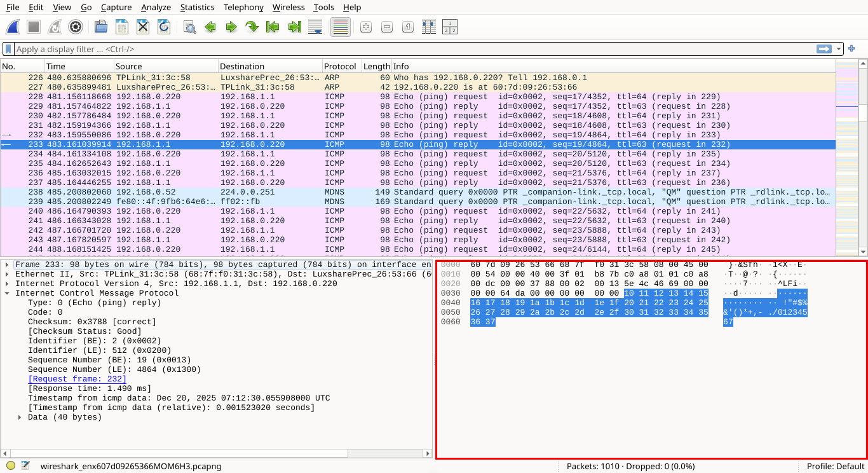Expand the Data (40 bytes) node
The image size is (868, 473).
pyautogui.click(x=20, y=417)
